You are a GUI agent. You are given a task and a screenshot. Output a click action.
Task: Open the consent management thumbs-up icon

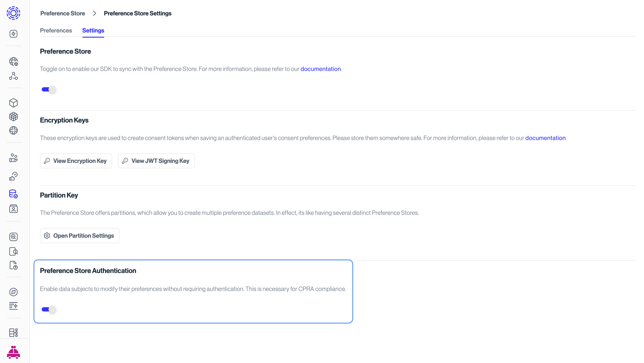[x=13, y=176]
